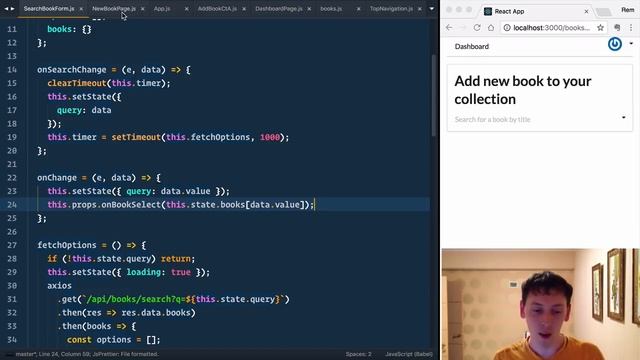The image size is (640, 360).
Task: Open the Dashboard navigation link
Action: tap(471, 46)
